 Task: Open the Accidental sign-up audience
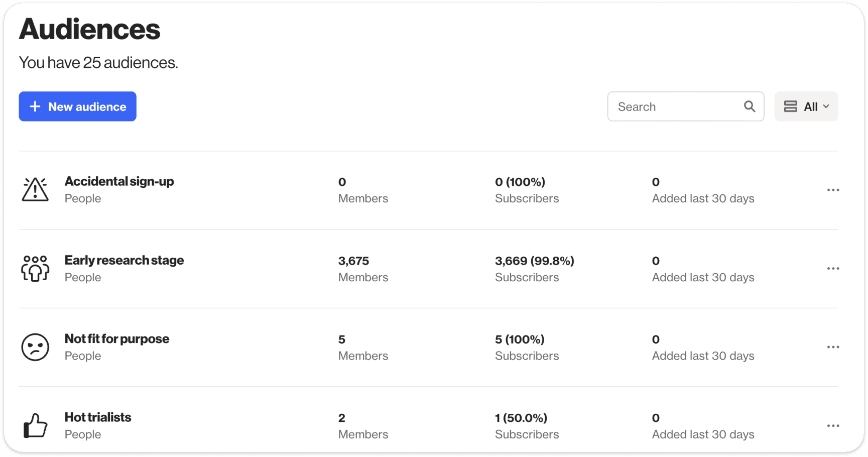click(119, 181)
